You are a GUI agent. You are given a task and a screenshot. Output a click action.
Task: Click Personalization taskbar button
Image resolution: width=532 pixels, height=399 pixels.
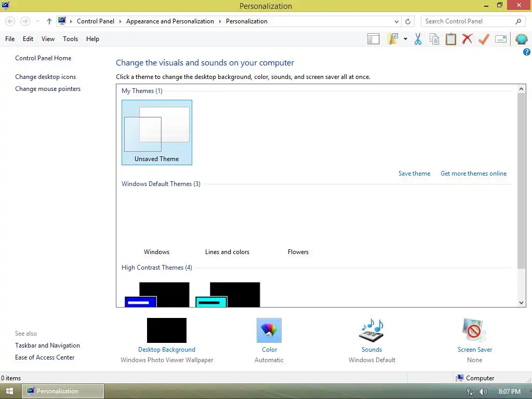63,391
